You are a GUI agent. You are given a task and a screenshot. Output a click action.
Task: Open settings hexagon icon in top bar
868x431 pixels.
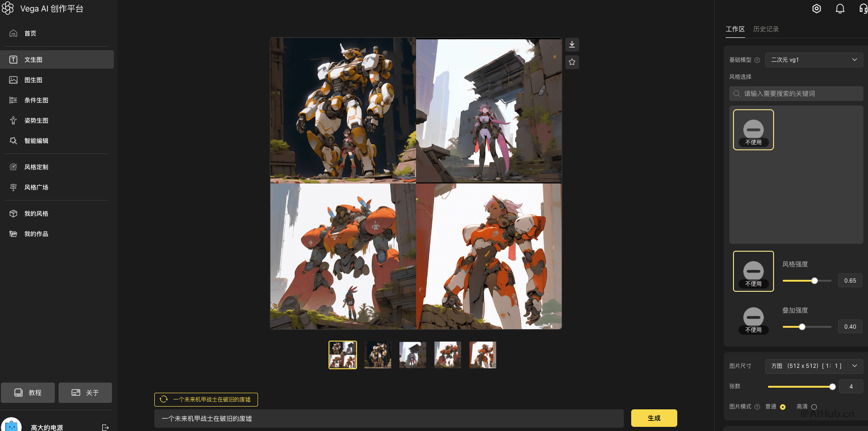click(816, 9)
